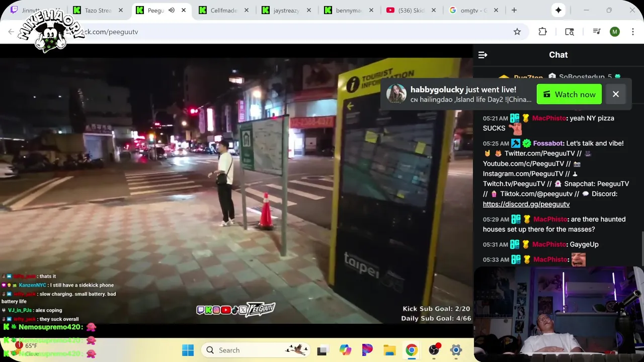Screen dimensions: 644x362
Task: Click the Chrome icon in the taskbar
Action: click(412, 350)
